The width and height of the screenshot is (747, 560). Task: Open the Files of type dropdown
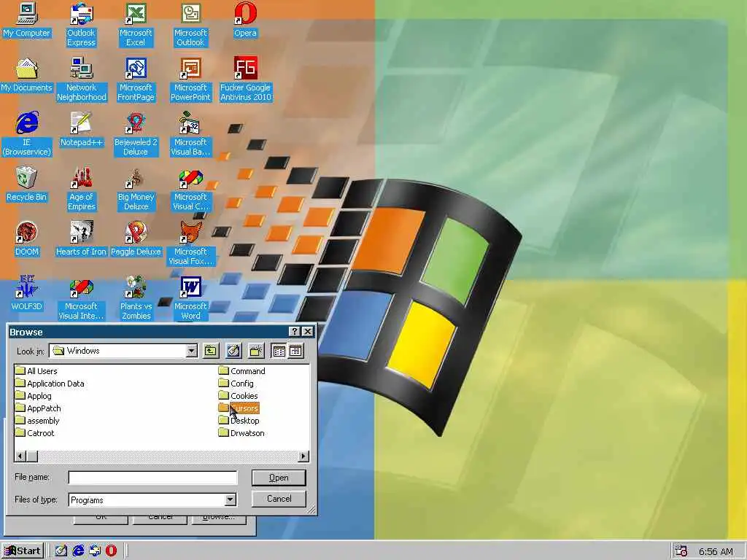pyautogui.click(x=230, y=499)
